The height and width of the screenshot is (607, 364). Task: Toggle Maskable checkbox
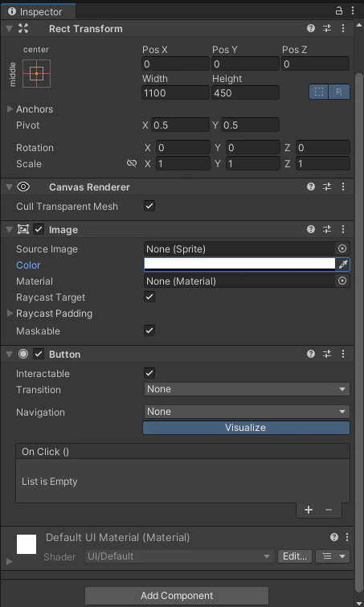point(149,330)
